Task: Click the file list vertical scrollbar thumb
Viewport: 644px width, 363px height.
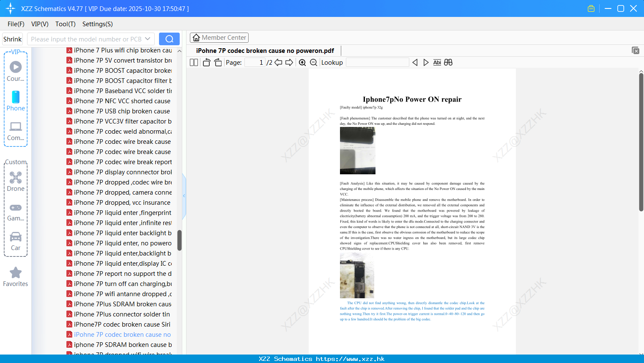Action: [x=179, y=240]
